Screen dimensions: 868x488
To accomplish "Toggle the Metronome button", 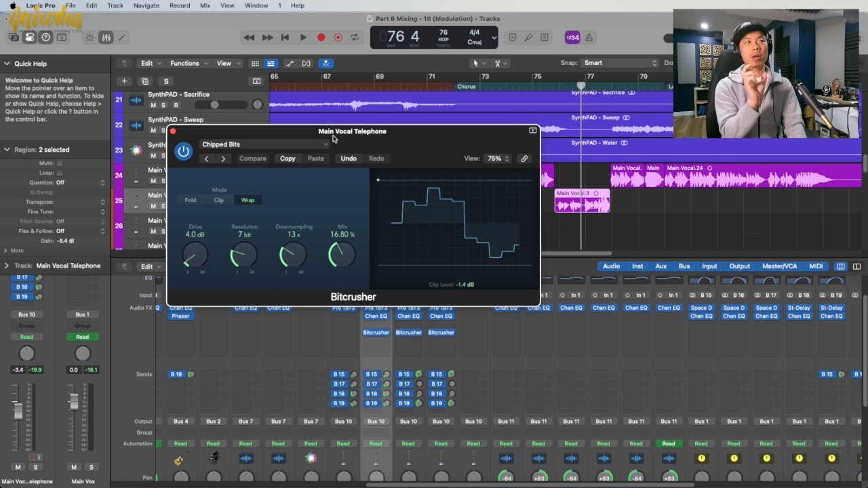I will pos(589,37).
